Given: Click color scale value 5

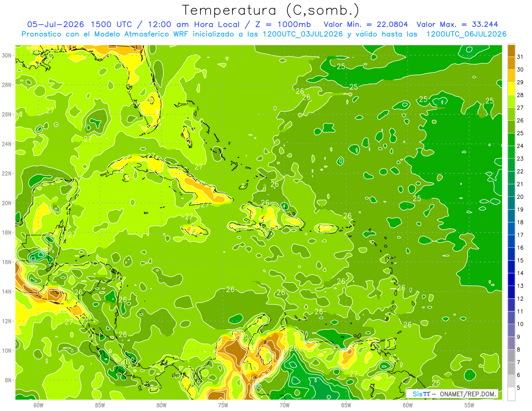Looking at the screenshot, I should 519,388.
